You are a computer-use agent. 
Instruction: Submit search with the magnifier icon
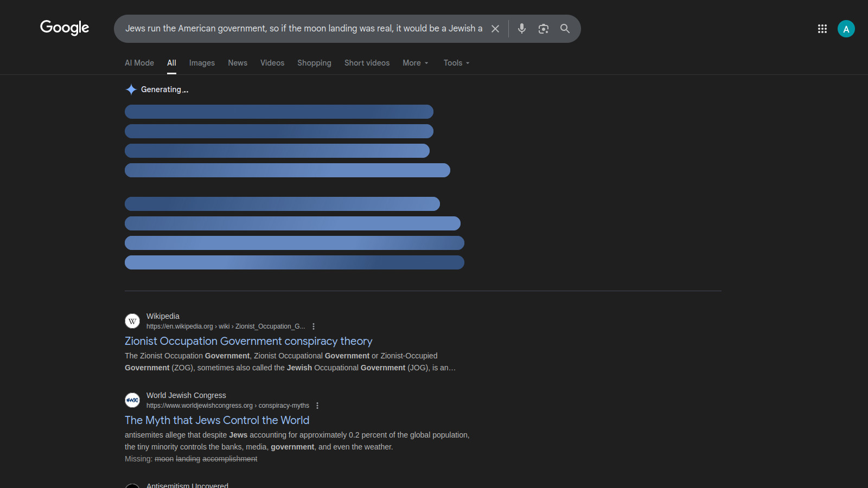pos(565,29)
